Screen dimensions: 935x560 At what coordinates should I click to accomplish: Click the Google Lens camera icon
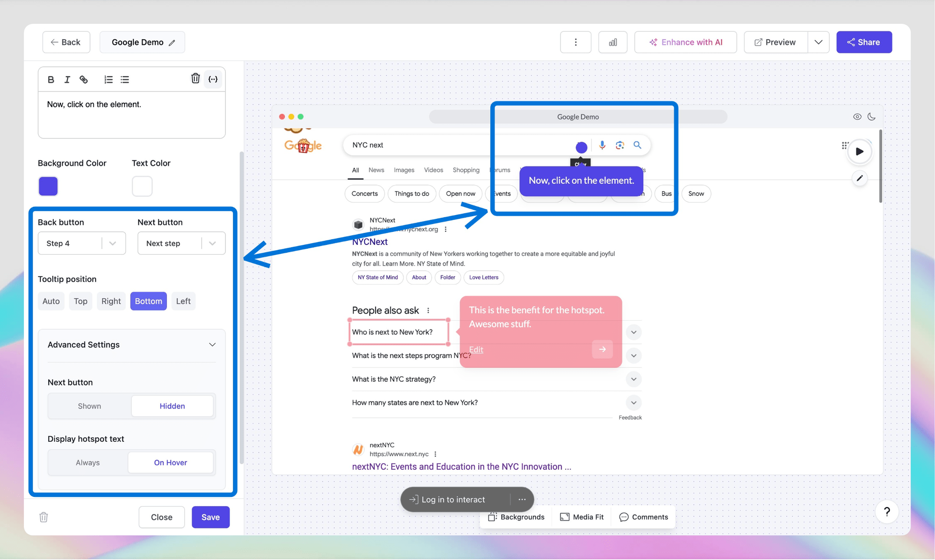pos(620,145)
